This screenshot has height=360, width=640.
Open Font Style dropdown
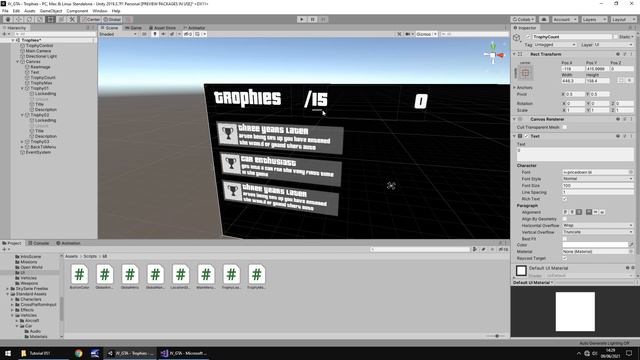(598, 179)
